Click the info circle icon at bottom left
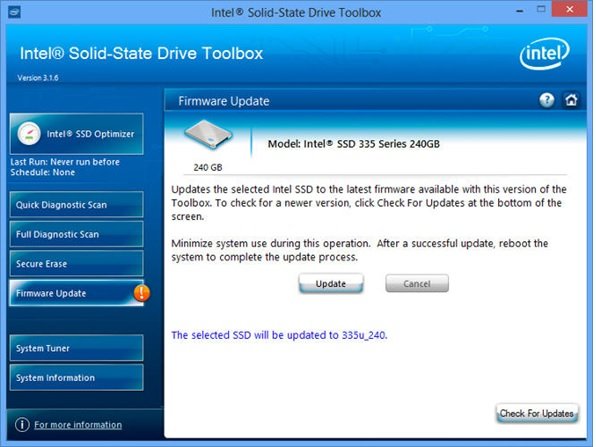The width and height of the screenshot is (596, 447). click(x=22, y=425)
